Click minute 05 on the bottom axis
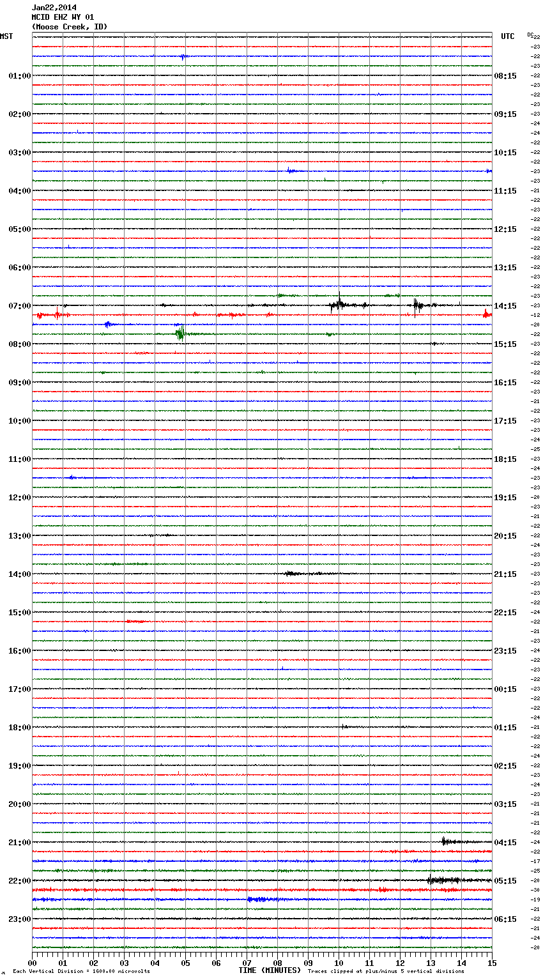The width and height of the screenshot is (543, 980). click(x=185, y=963)
